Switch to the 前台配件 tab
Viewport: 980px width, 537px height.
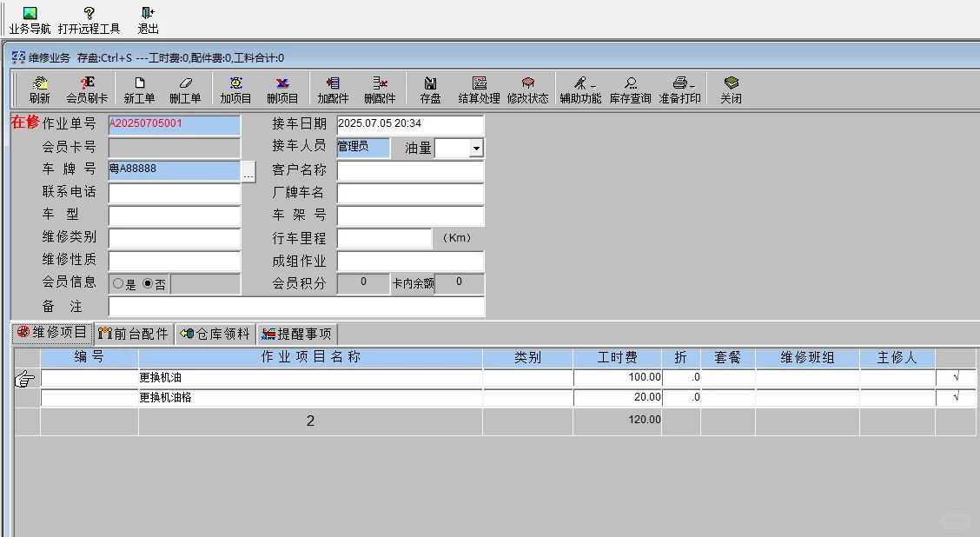(x=135, y=334)
